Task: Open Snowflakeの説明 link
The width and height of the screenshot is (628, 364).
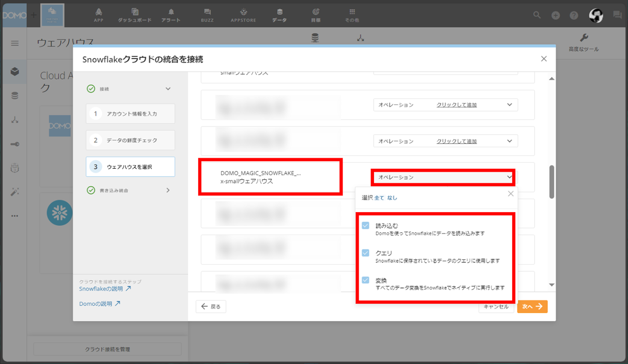Action: coord(105,289)
